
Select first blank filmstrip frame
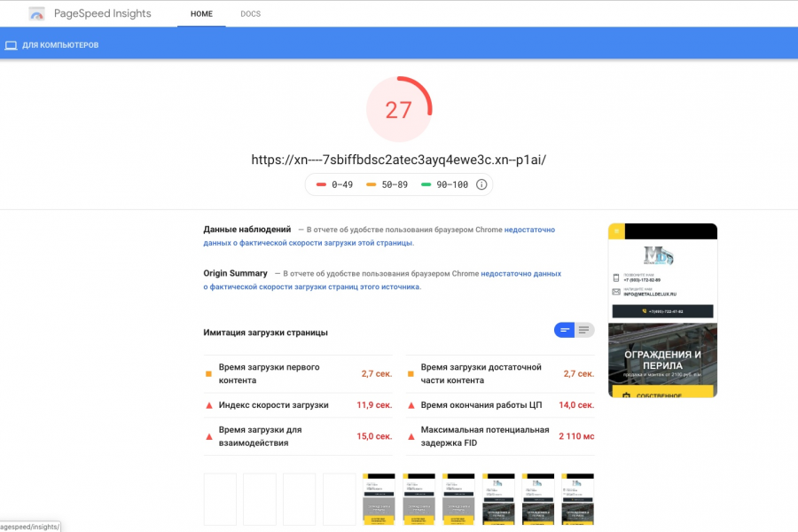pos(220,499)
